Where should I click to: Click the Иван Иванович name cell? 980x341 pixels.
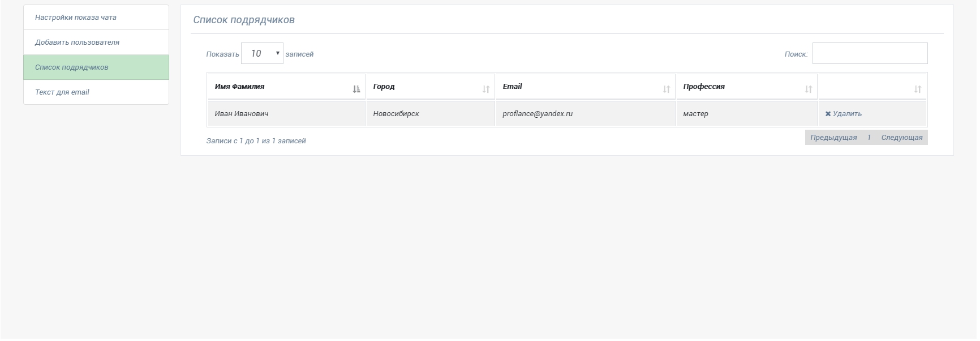[x=242, y=114]
